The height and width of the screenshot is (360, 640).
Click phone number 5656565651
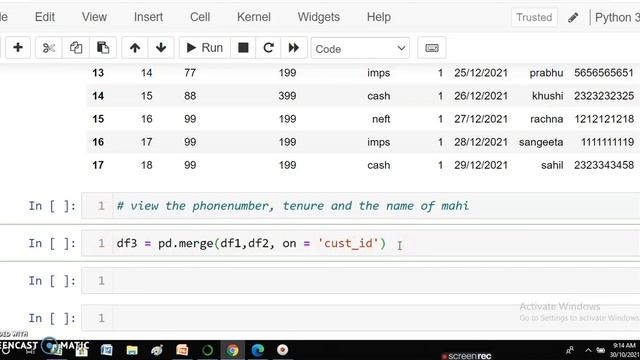click(604, 73)
